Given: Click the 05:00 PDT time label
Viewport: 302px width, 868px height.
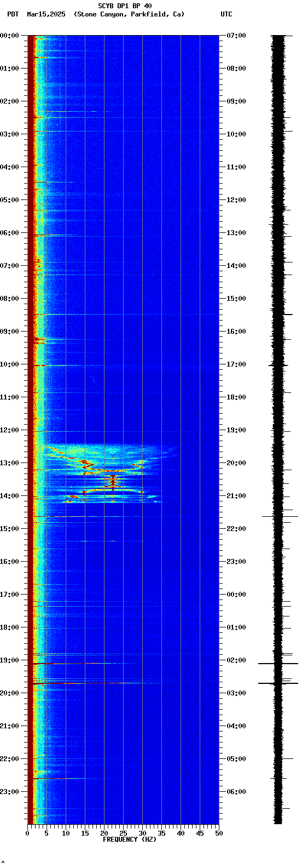Looking at the screenshot, I should coord(10,200).
